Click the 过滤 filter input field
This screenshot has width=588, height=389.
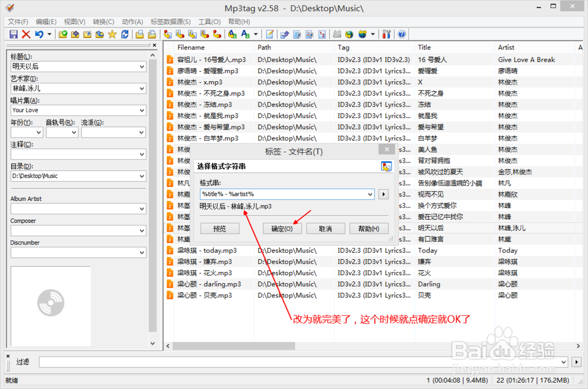pos(303,362)
